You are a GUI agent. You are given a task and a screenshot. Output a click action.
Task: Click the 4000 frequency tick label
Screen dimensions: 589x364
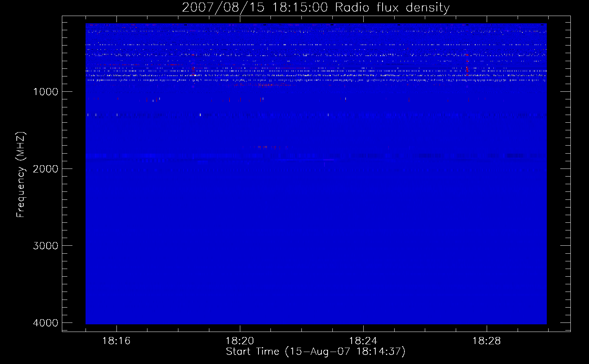[x=46, y=323]
